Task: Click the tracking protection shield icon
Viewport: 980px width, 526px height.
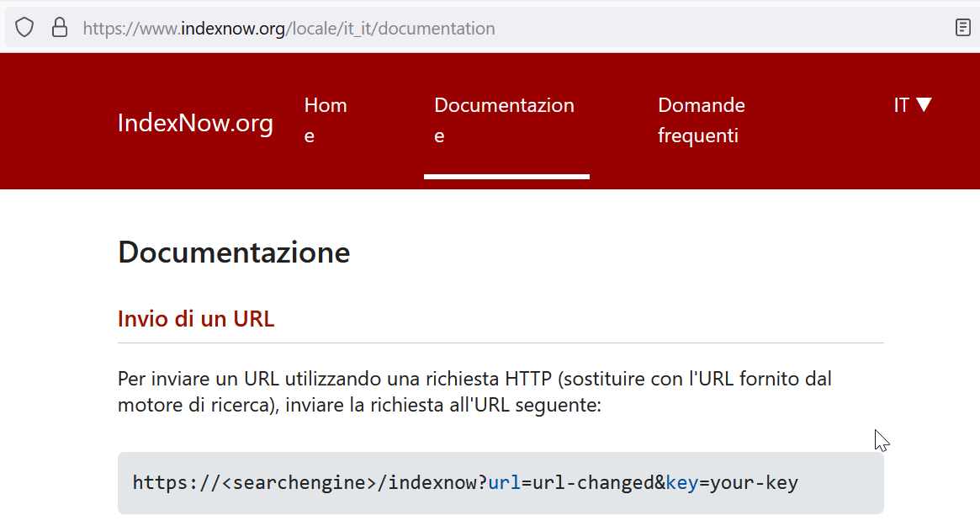Action: [24, 28]
